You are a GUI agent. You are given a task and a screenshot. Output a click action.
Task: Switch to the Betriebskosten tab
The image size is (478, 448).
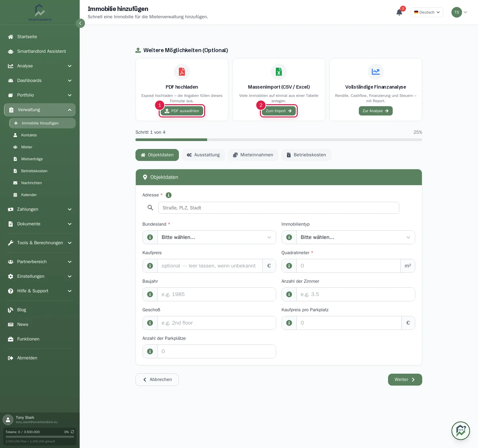tap(306, 155)
